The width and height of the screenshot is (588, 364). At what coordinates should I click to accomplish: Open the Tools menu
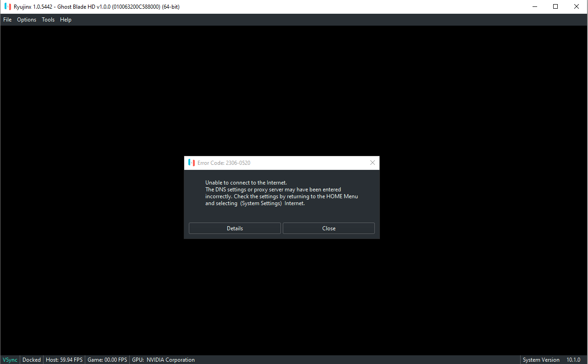click(48, 20)
